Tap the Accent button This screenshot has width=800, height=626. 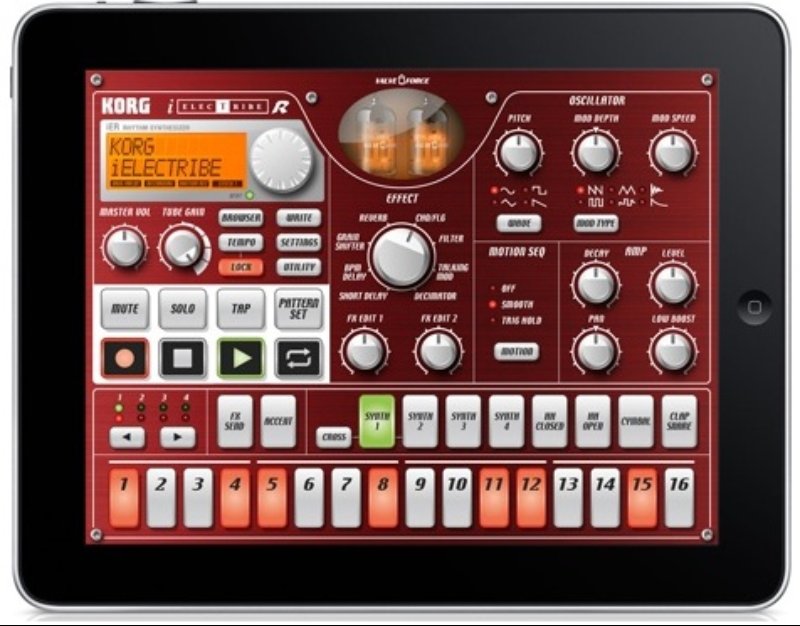[x=279, y=421]
